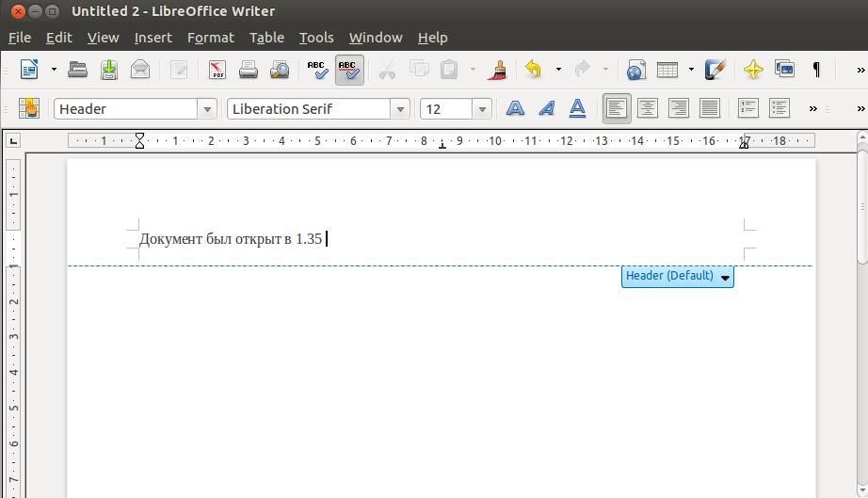Toggle Italic formatting
Viewport: 868px width, 498px height.
(547, 108)
